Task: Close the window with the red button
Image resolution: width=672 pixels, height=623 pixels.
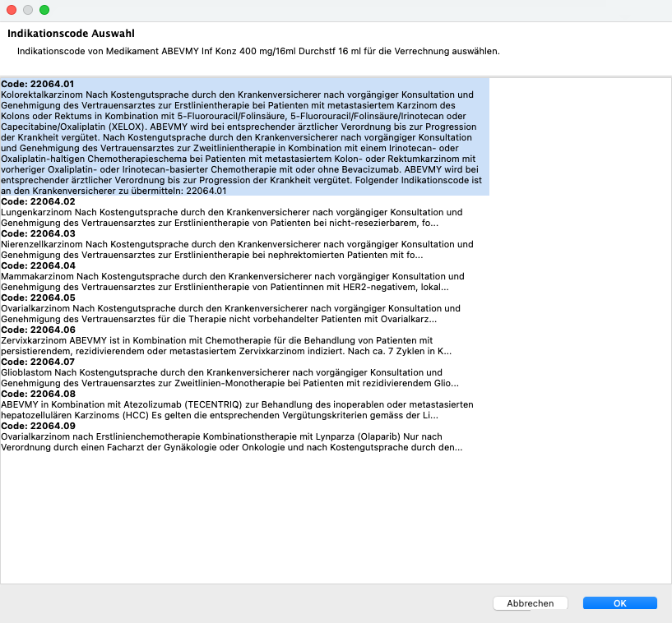Action: click(12, 10)
